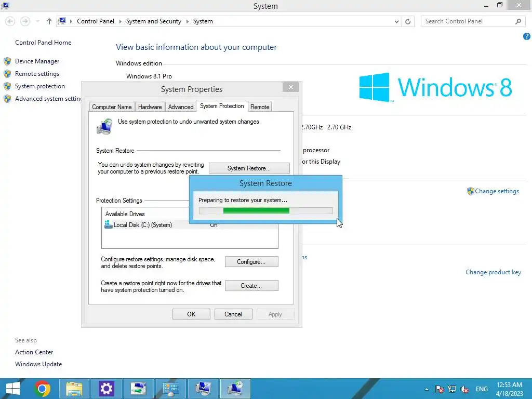Expand Control Panel breadcrumb chevron

(x=120, y=21)
